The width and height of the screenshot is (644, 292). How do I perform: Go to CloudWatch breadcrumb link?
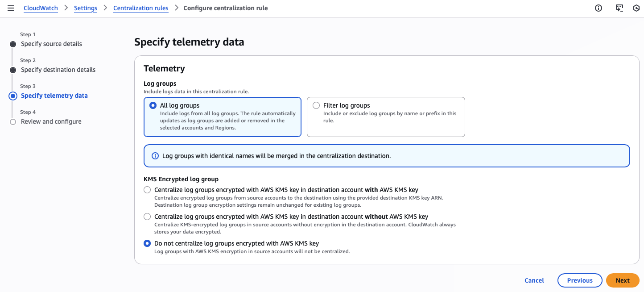(x=41, y=8)
